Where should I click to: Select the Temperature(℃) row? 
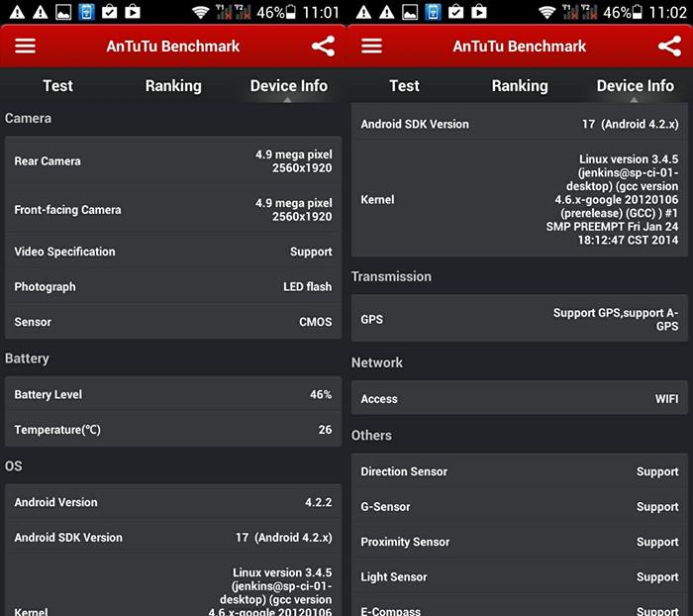[173, 430]
